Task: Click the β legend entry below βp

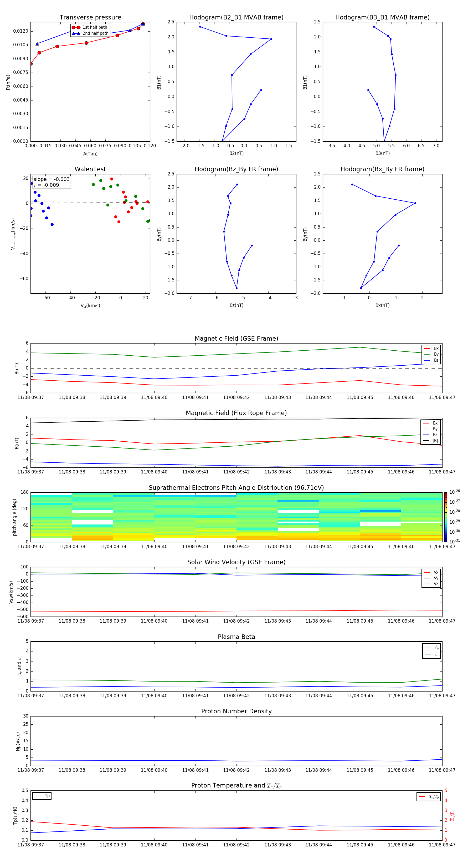Action: coord(431,654)
